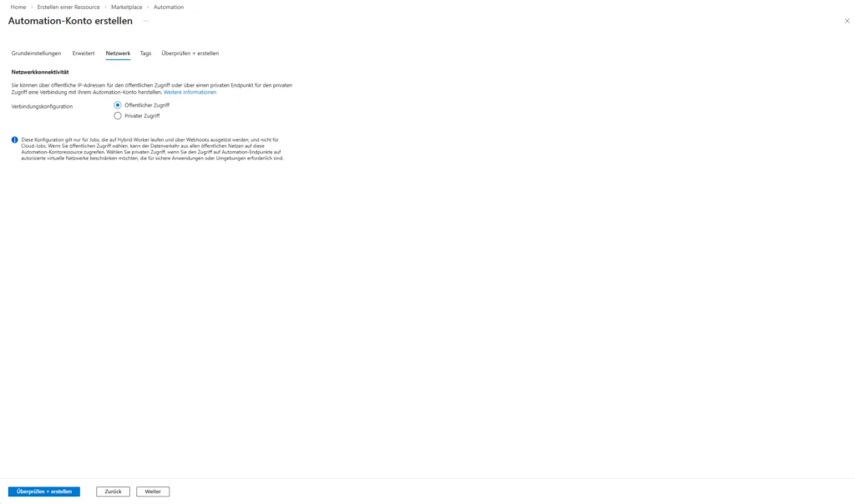Open the Tags tab
This screenshot has width=855, height=504.
(145, 53)
